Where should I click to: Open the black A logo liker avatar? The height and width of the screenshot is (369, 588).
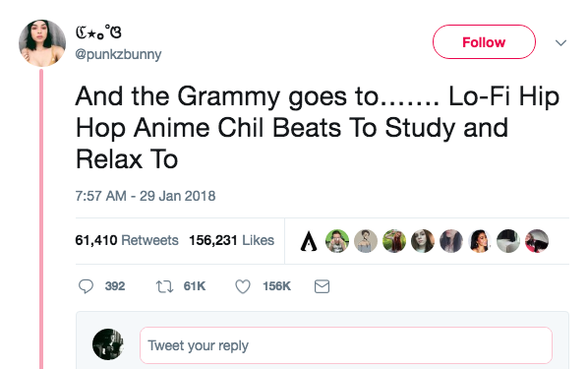(309, 241)
